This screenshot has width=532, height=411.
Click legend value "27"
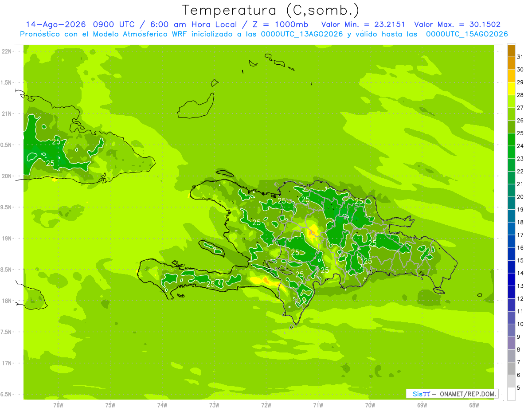click(x=520, y=108)
